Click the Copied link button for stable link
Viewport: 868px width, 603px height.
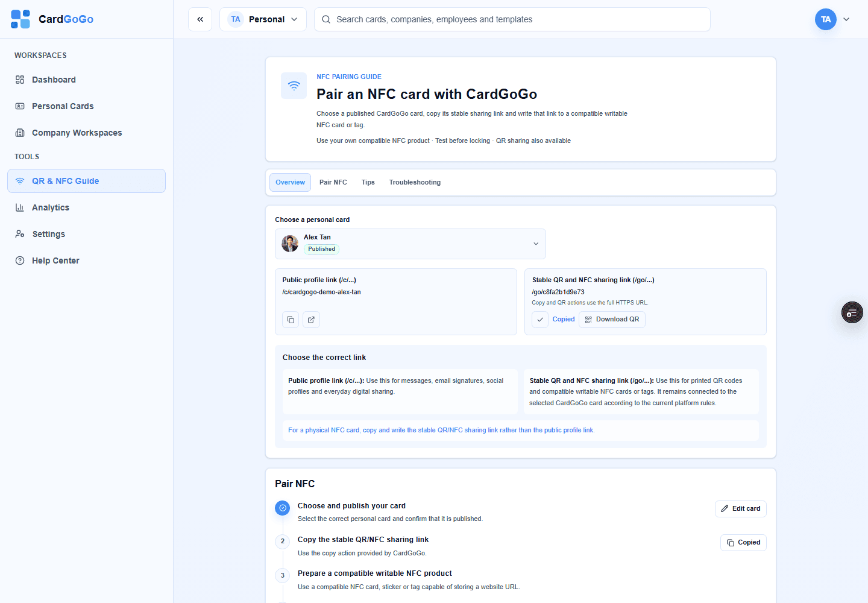pyautogui.click(x=564, y=320)
